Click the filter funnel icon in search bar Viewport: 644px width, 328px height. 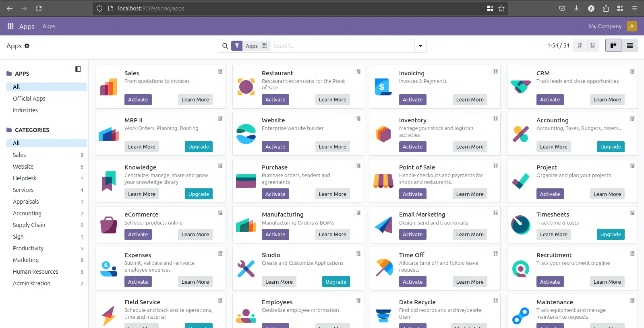click(237, 46)
